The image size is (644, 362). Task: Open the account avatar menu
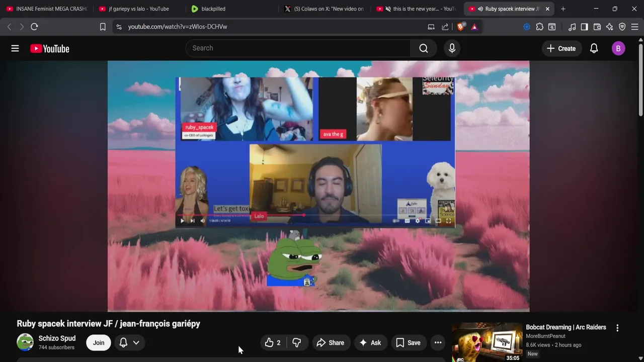pos(618,49)
